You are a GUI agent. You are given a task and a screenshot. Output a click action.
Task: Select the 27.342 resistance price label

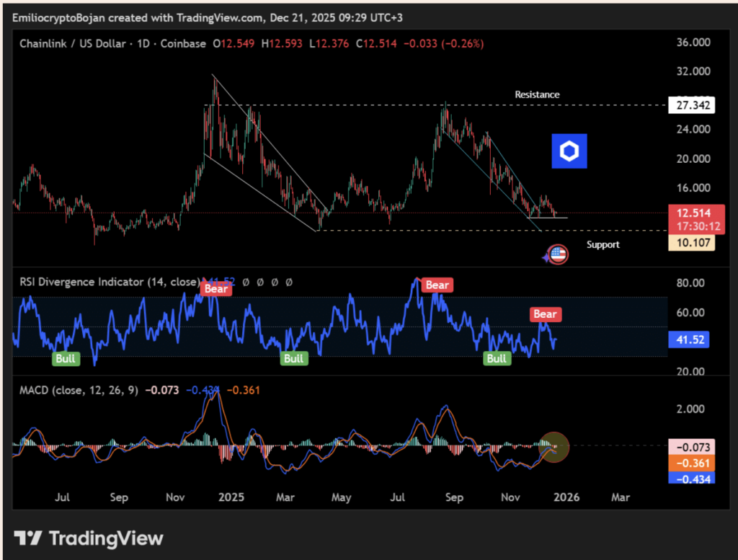tap(691, 105)
